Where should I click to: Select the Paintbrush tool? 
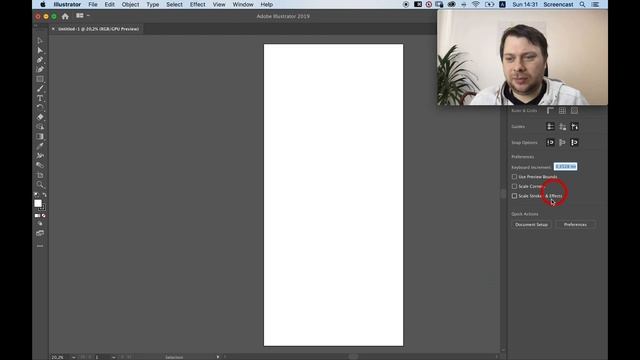tap(40, 89)
